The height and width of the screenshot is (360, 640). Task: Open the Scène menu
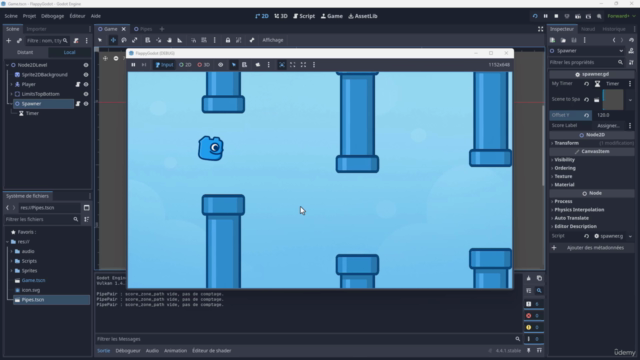[x=11, y=16]
